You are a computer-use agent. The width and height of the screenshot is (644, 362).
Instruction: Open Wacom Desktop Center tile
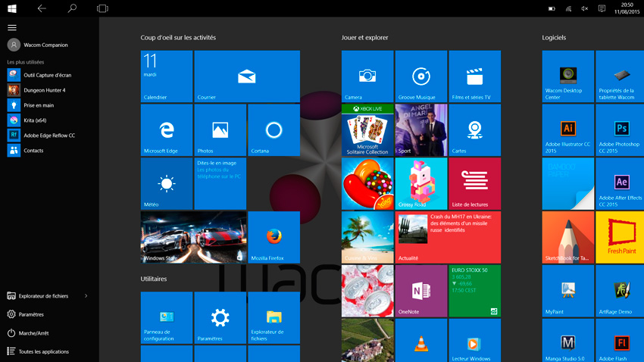pyautogui.click(x=568, y=76)
